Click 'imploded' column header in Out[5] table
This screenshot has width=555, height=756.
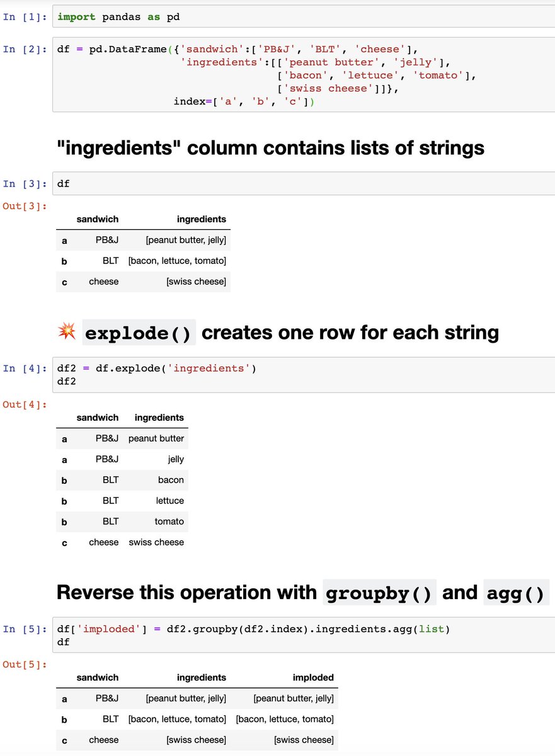point(313,678)
